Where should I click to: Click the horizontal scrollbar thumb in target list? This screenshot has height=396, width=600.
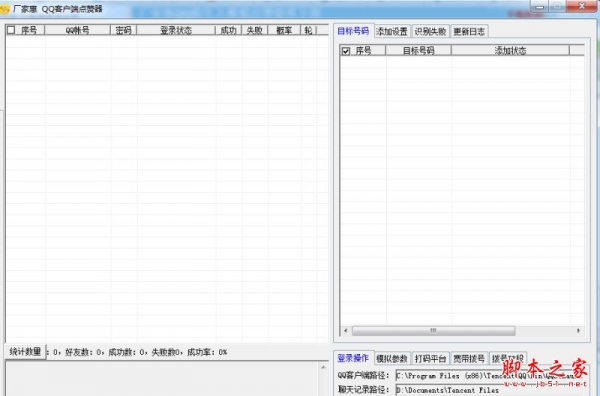(x=433, y=331)
